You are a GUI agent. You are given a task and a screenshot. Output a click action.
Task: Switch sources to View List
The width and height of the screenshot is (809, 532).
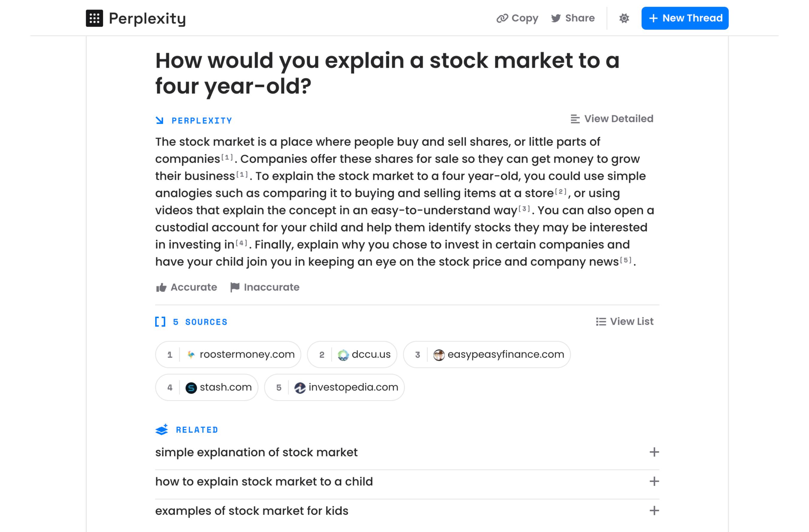pyautogui.click(x=624, y=321)
